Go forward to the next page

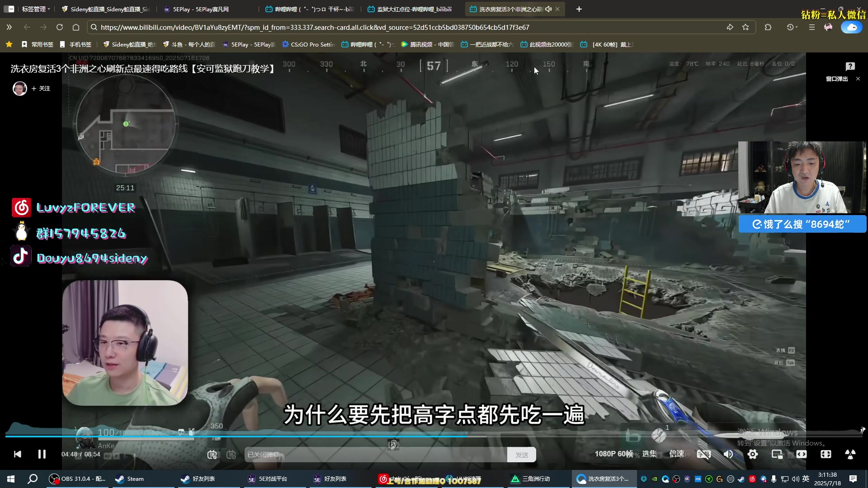(43, 27)
